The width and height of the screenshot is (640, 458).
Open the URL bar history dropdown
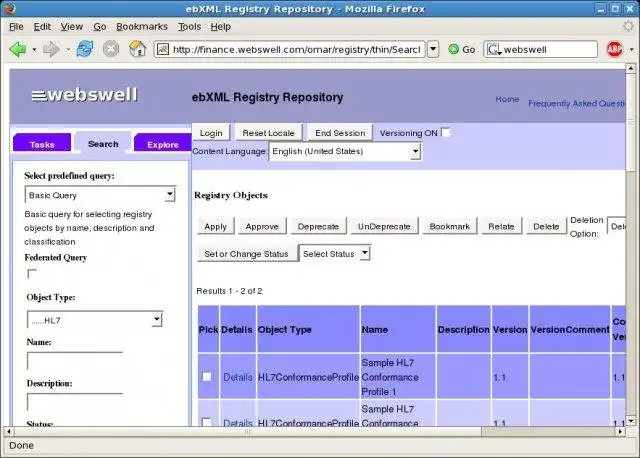click(433, 49)
